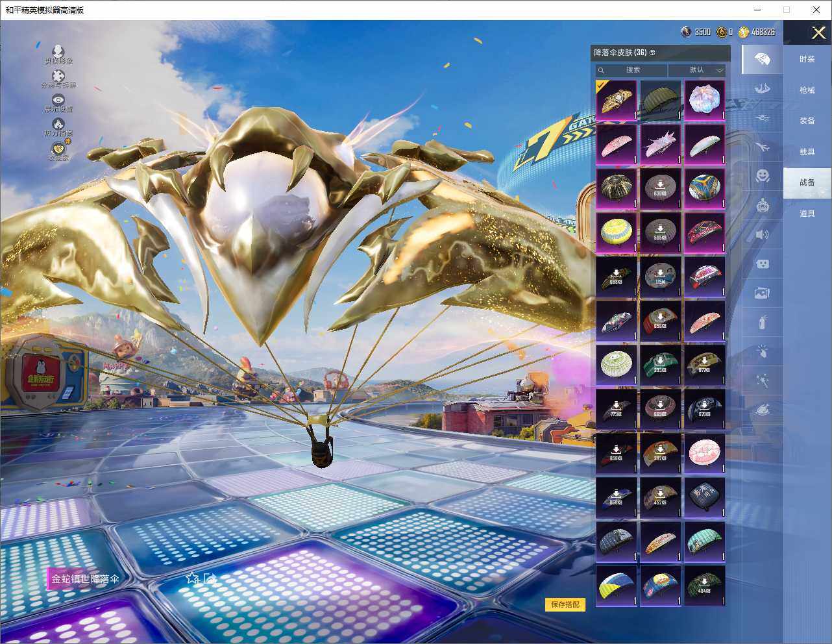
Task: Open the roast chicken category icon
Action: pos(763,410)
